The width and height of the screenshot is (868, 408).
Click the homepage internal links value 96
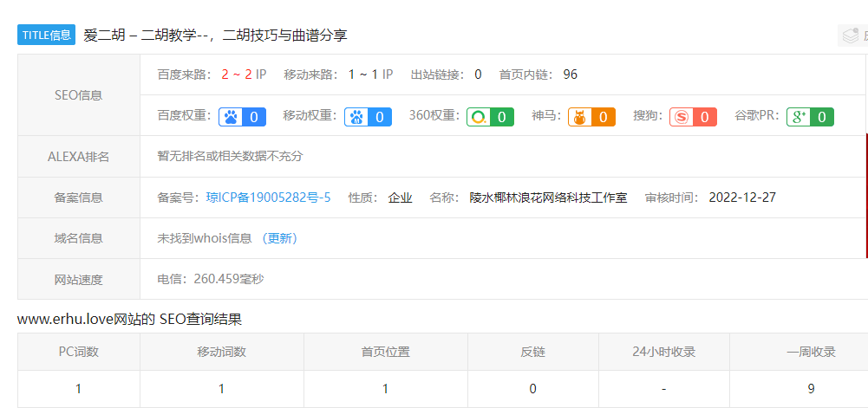click(571, 74)
